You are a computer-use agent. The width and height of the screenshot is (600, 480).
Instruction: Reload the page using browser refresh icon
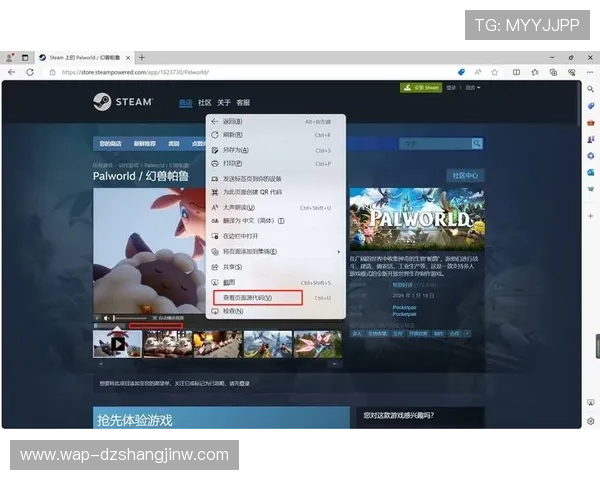point(30,72)
